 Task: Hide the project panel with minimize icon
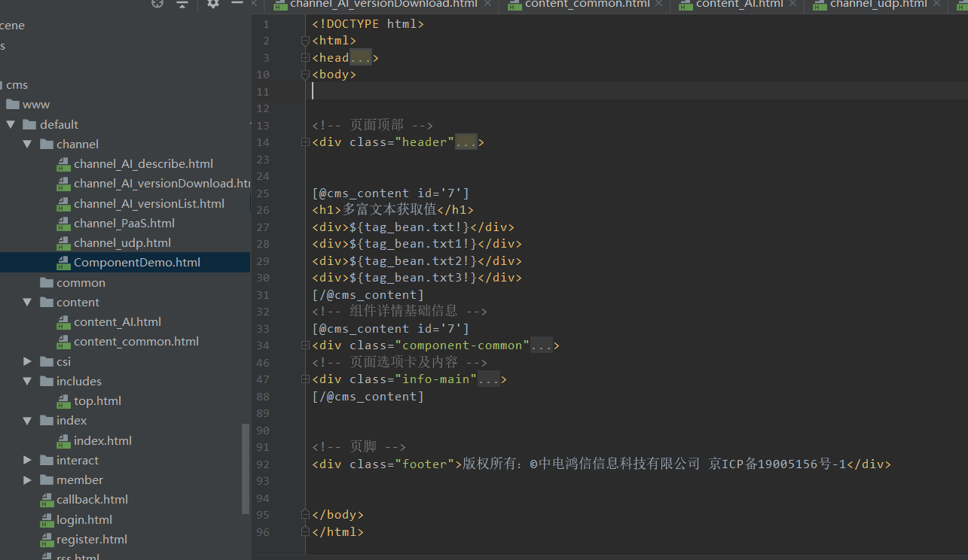point(237,4)
